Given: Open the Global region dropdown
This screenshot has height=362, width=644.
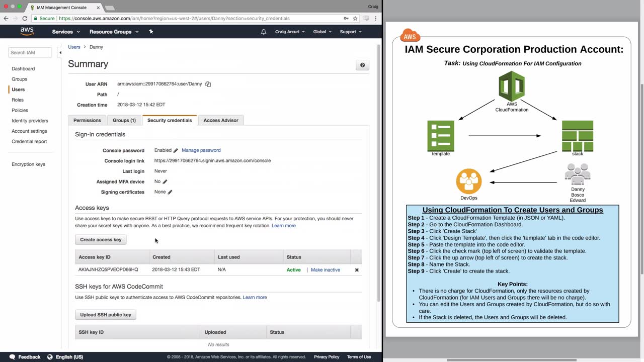Looking at the screenshot, I should tap(322, 32).
